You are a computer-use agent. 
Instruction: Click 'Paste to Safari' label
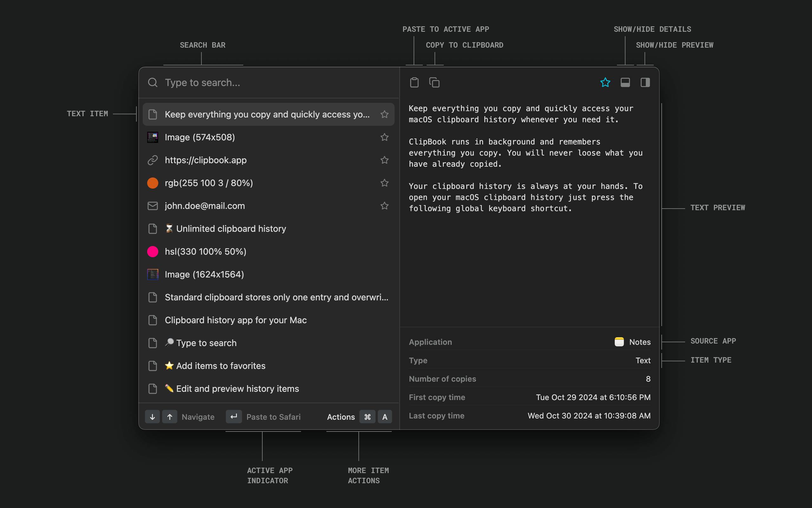pyautogui.click(x=273, y=417)
